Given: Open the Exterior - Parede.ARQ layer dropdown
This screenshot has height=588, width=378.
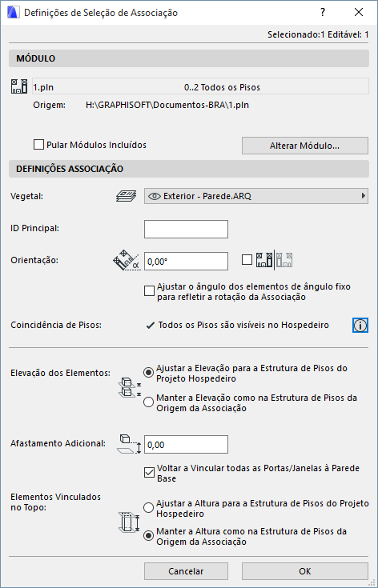Looking at the screenshot, I should click(256, 196).
